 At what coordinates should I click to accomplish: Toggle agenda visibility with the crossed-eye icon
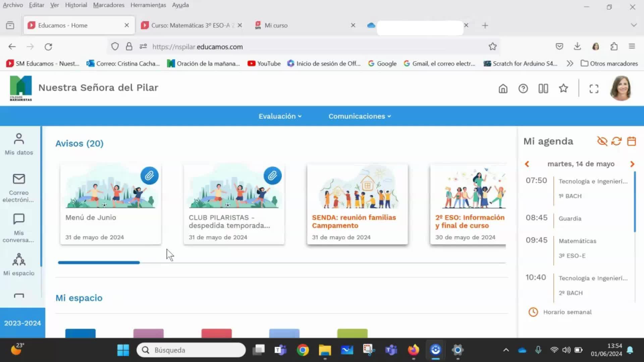coord(602,141)
